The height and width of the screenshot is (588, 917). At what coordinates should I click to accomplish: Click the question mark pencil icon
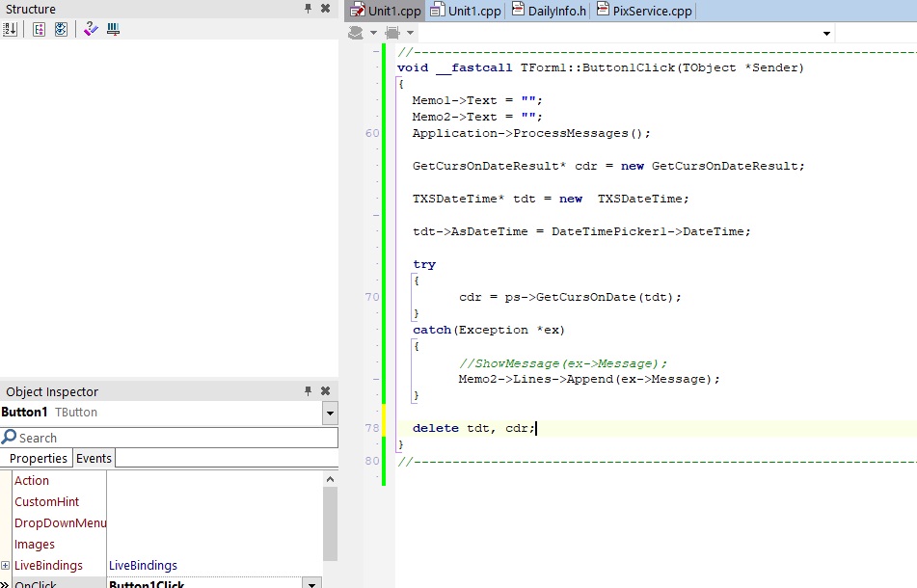coord(91,29)
